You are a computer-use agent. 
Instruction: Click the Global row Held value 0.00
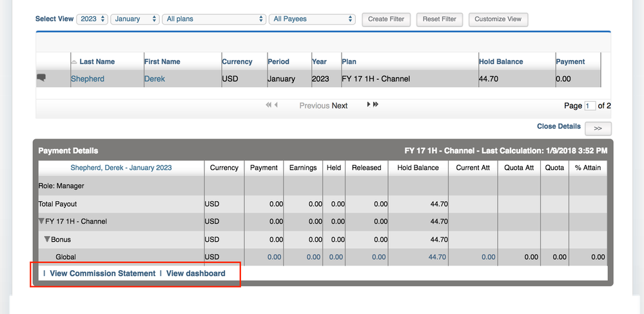point(336,257)
